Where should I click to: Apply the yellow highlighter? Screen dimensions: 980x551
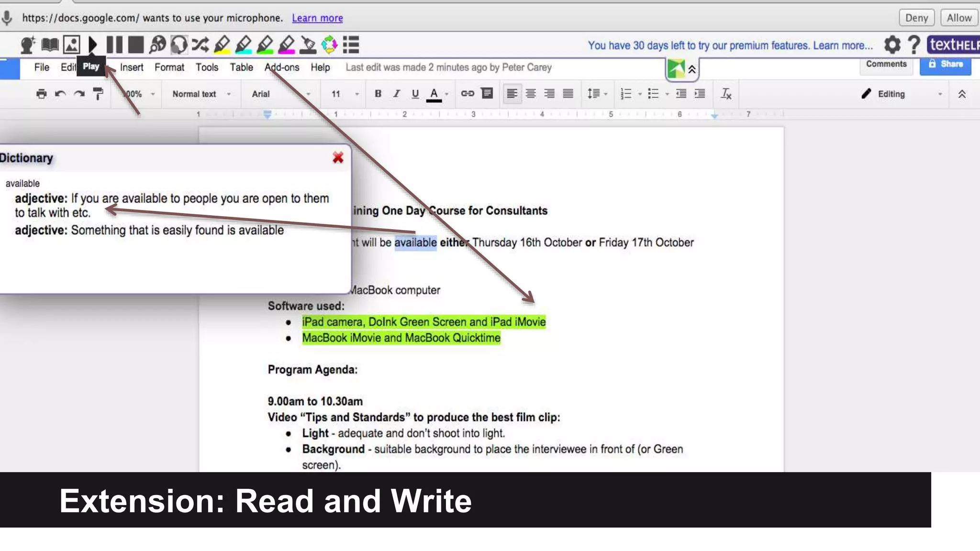pos(222,45)
